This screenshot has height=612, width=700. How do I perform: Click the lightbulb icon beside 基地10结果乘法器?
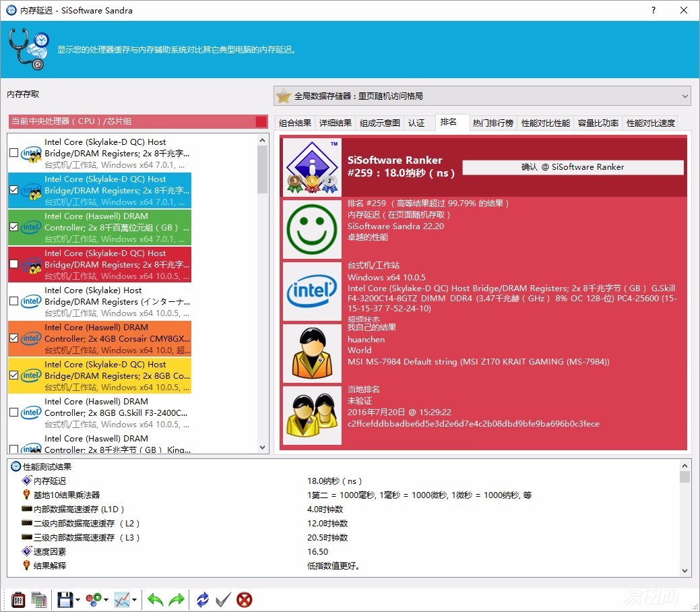click(26, 495)
